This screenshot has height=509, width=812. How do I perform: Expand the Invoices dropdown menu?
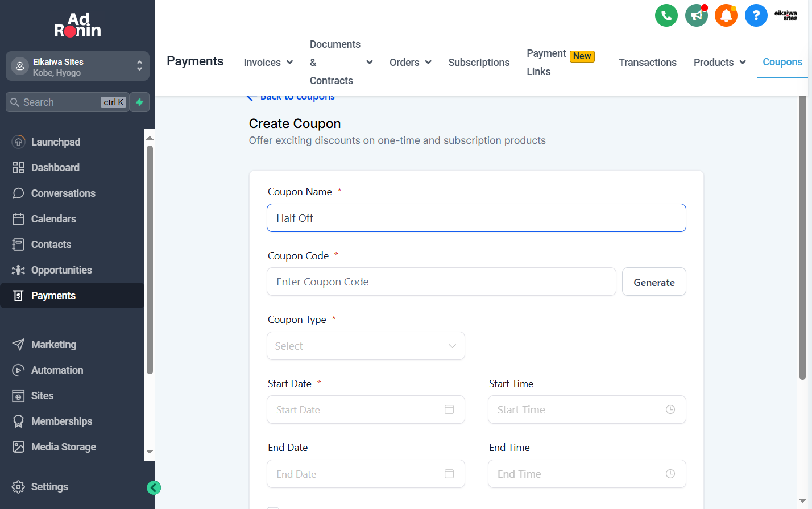pyautogui.click(x=268, y=63)
